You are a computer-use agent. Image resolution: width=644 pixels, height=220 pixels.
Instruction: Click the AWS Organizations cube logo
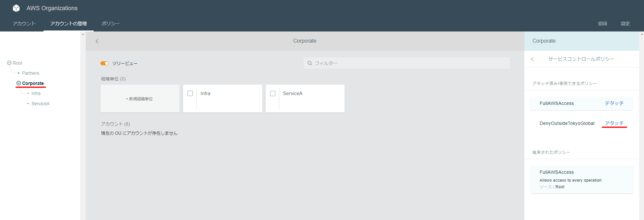16,8
